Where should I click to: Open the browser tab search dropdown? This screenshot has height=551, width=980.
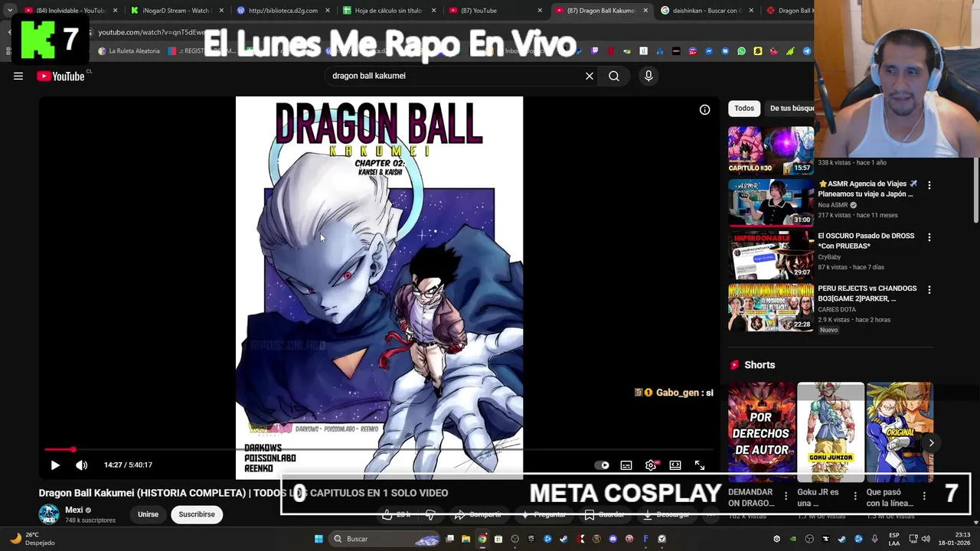[10, 10]
